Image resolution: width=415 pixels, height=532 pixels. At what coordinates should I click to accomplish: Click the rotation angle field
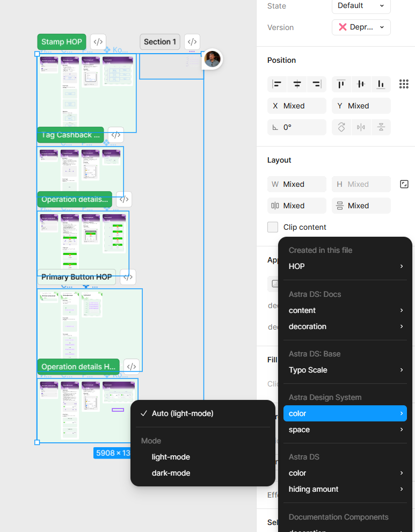pos(297,127)
